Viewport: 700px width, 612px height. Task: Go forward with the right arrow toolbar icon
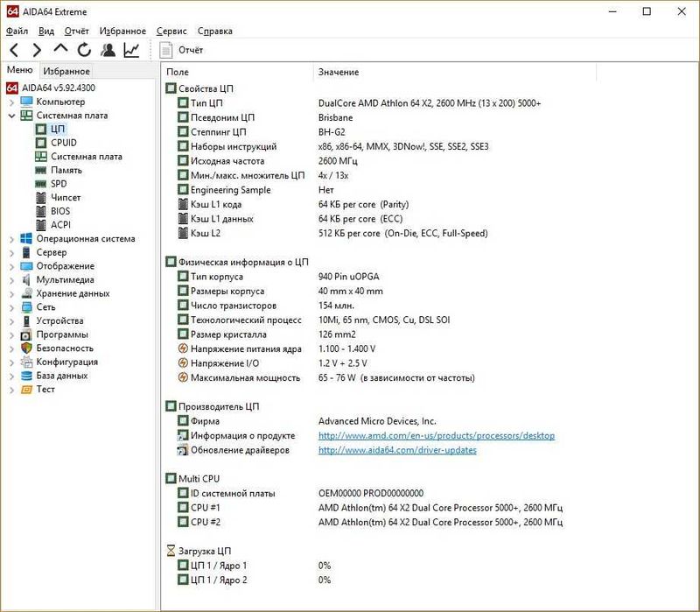37,50
